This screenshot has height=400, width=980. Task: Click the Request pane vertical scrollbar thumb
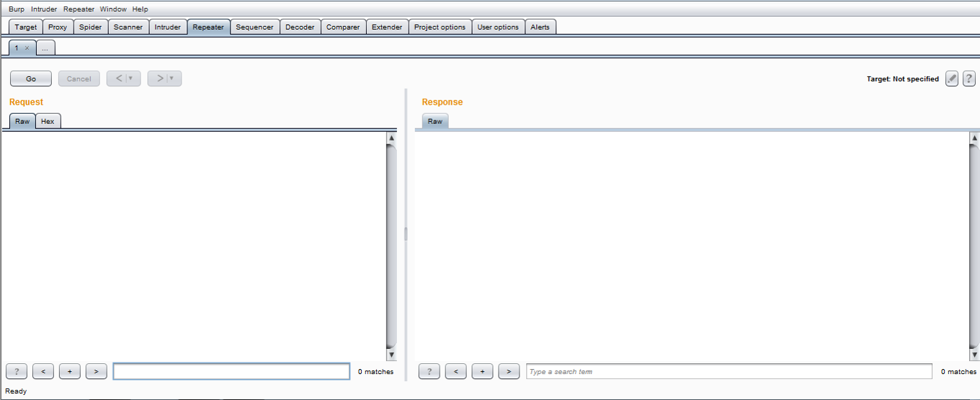[x=392, y=246]
